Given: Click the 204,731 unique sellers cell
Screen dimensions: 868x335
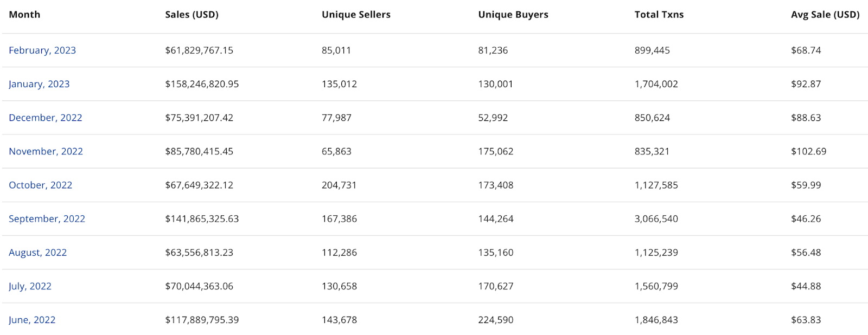Looking at the screenshot, I should pos(339,185).
